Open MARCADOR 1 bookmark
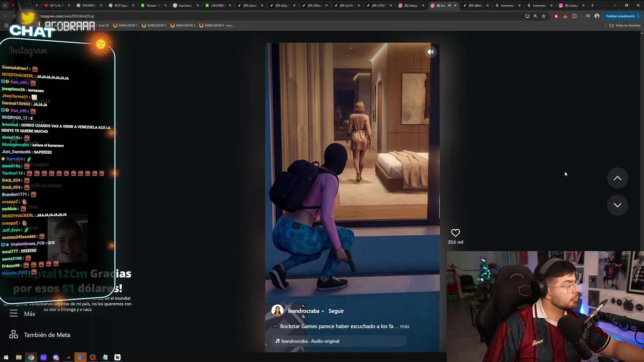The width and height of the screenshot is (644, 362). tap(125, 25)
